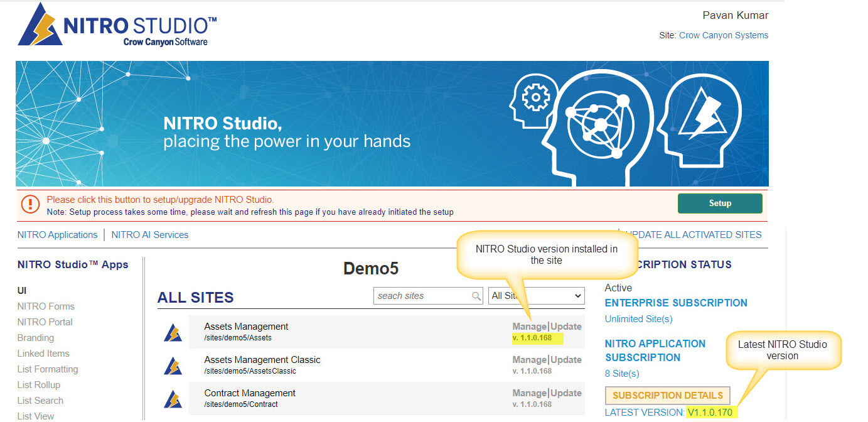Switch to NITRO AI Services tab
Image resolution: width=868 pixels, height=422 pixels.
pos(150,235)
